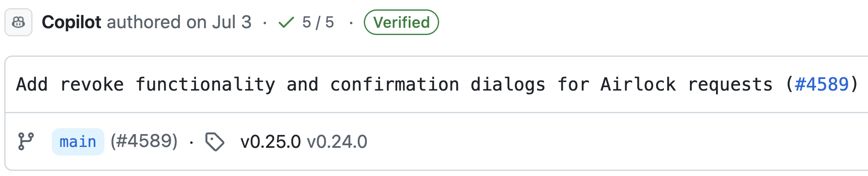Click the word "dialogs" in commit title
This screenshot has height=176, width=868.
508,84
